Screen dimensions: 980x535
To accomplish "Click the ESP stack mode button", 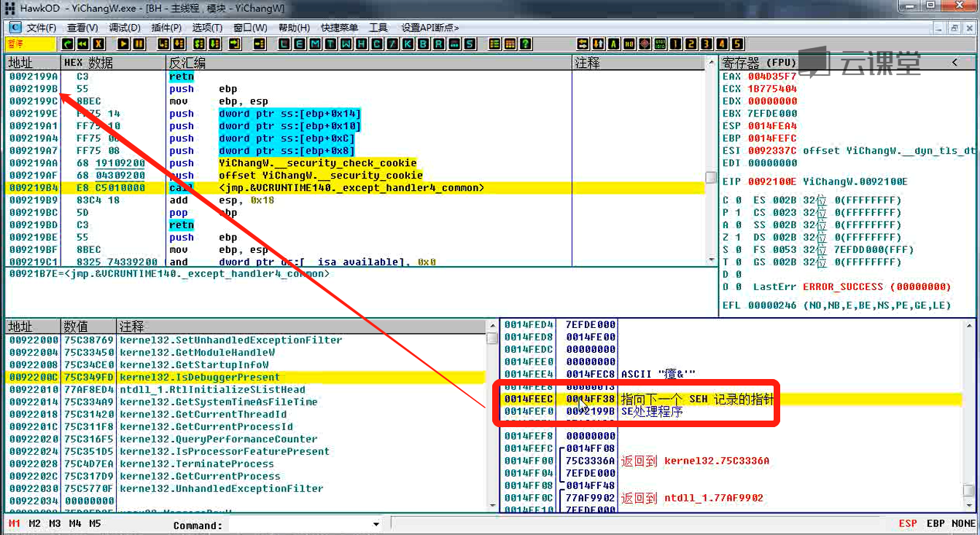I will tap(908, 523).
